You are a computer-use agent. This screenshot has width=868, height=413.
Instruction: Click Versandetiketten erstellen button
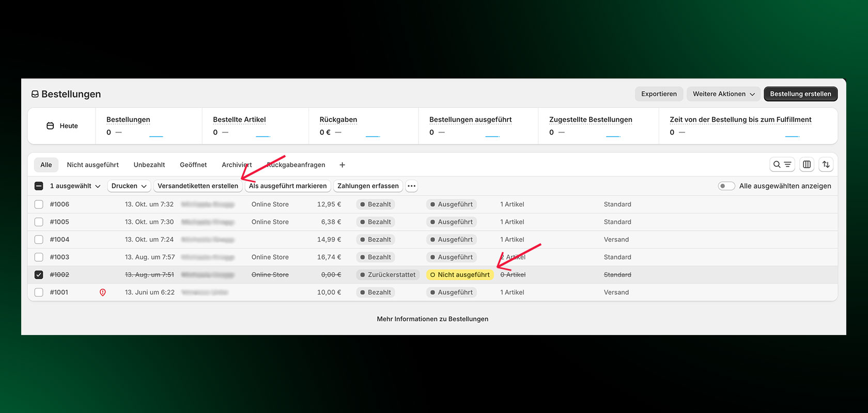click(198, 186)
